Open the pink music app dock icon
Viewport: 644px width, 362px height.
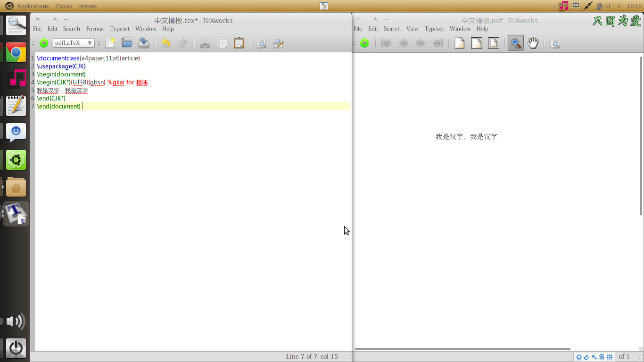pyautogui.click(x=16, y=79)
